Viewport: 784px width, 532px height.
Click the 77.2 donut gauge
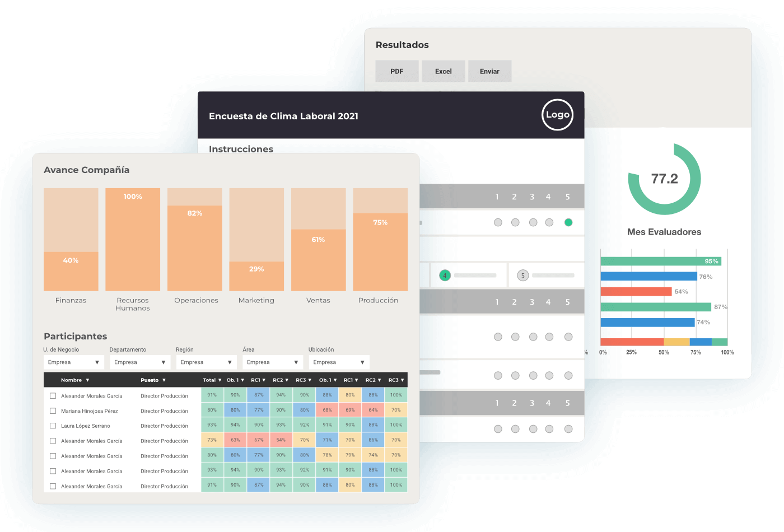coord(664,179)
